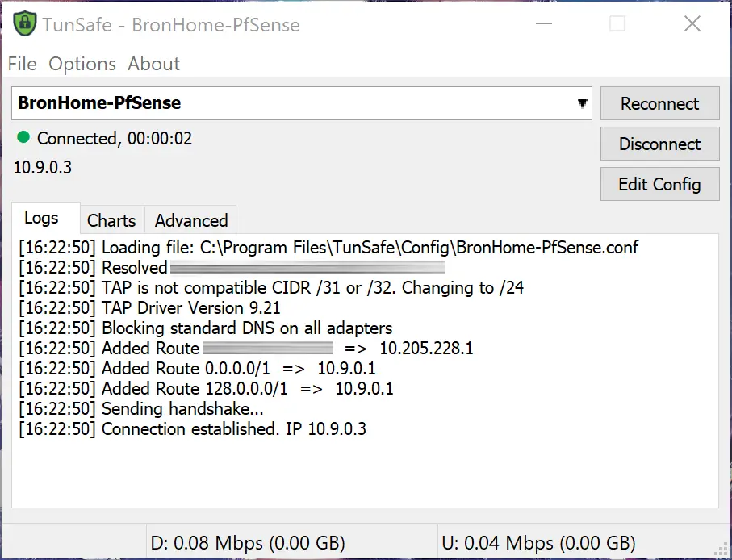Click the window resize grip corner
The height and width of the screenshot is (560, 732).
point(722,550)
